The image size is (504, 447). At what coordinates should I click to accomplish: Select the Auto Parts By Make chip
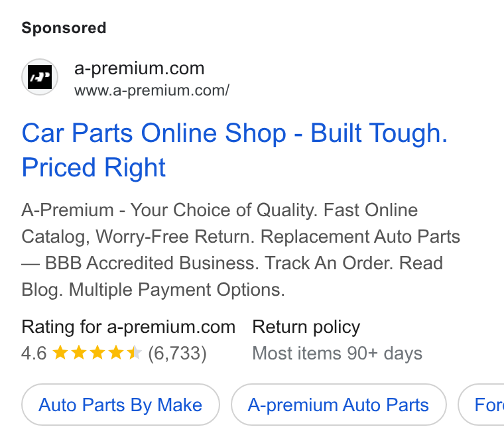[x=121, y=405]
